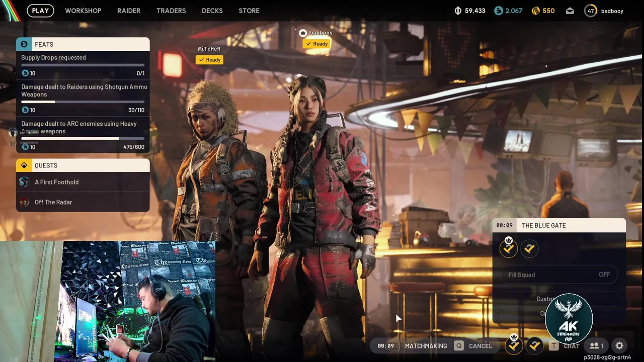Screen dimensions: 644x362
Task: Open the badbooy profile name in top bar
Action: (x=612, y=11)
